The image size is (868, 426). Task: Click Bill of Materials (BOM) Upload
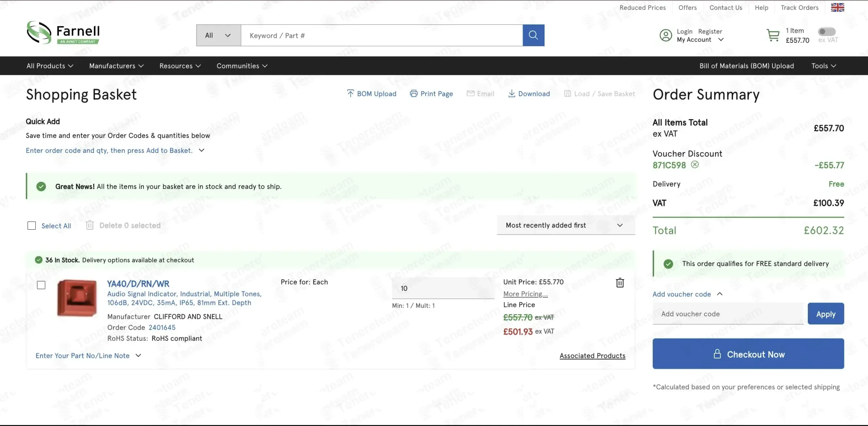(x=746, y=66)
